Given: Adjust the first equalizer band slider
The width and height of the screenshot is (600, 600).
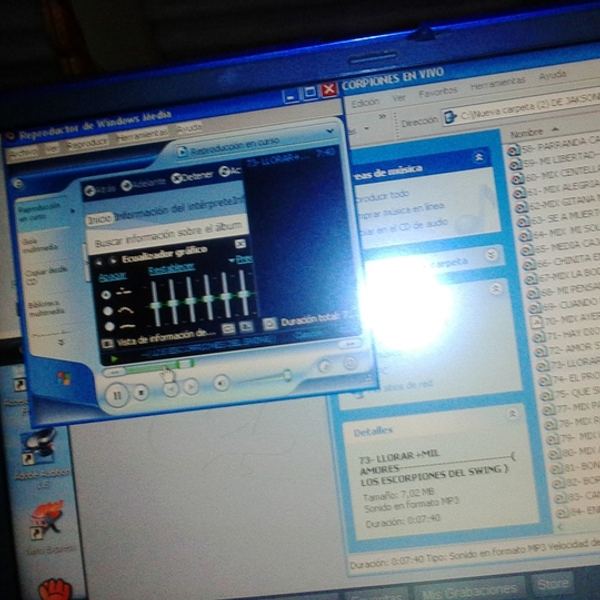Looking at the screenshot, I should point(155,305).
